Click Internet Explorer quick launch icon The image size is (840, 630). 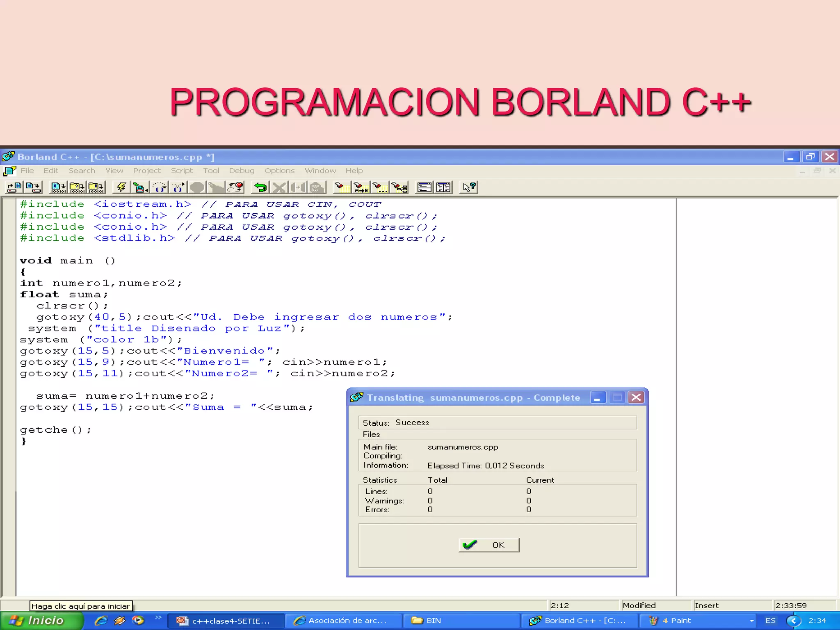point(101,621)
